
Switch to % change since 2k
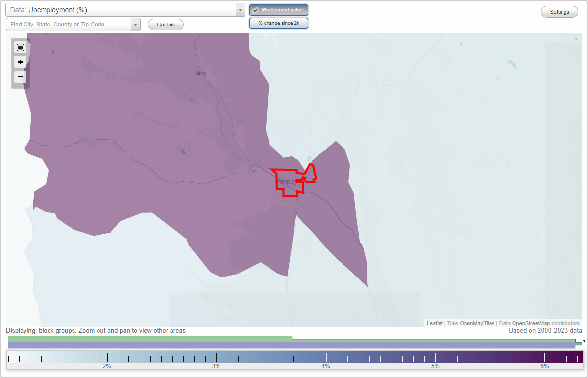coord(279,23)
